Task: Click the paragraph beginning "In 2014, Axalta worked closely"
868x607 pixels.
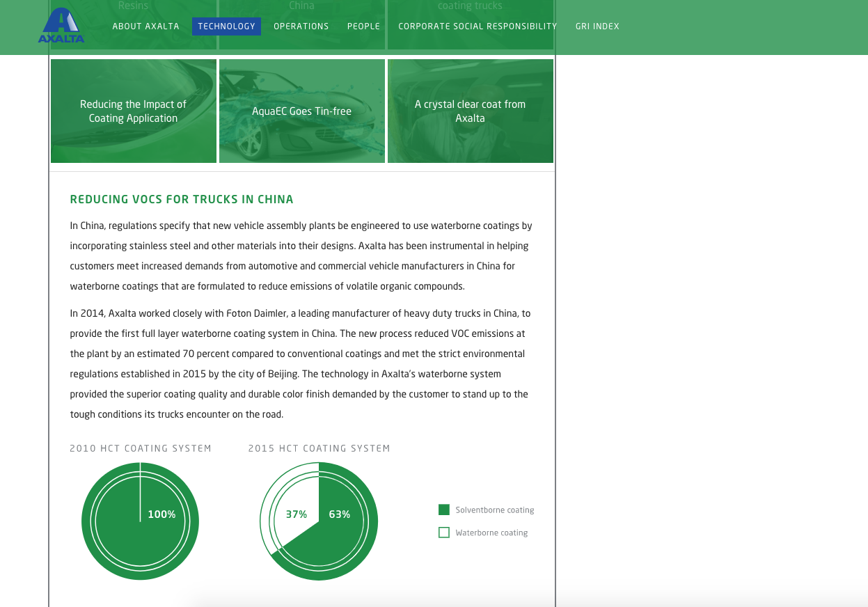Action: tap(301, 364)
